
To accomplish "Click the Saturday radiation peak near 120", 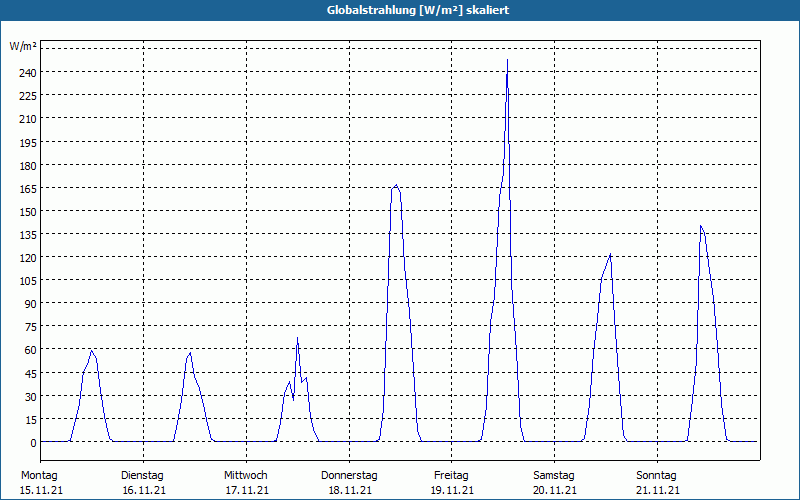I will (x=610, y=254).
